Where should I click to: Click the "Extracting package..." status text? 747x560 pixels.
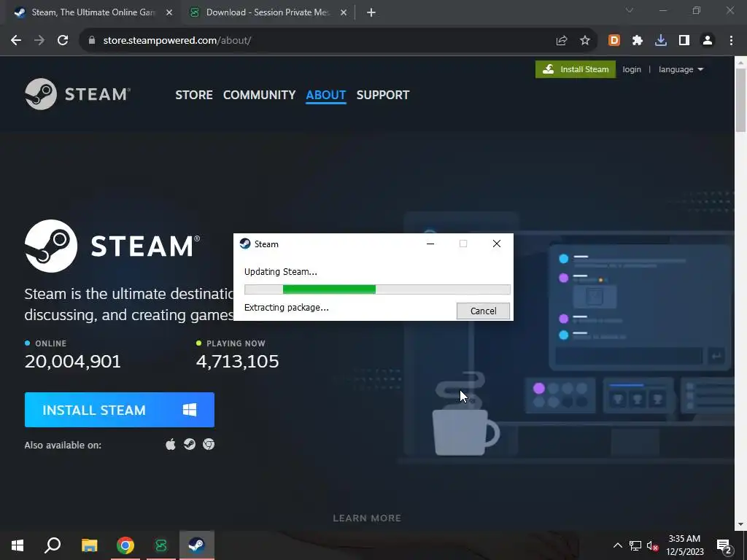coord(286,308)
